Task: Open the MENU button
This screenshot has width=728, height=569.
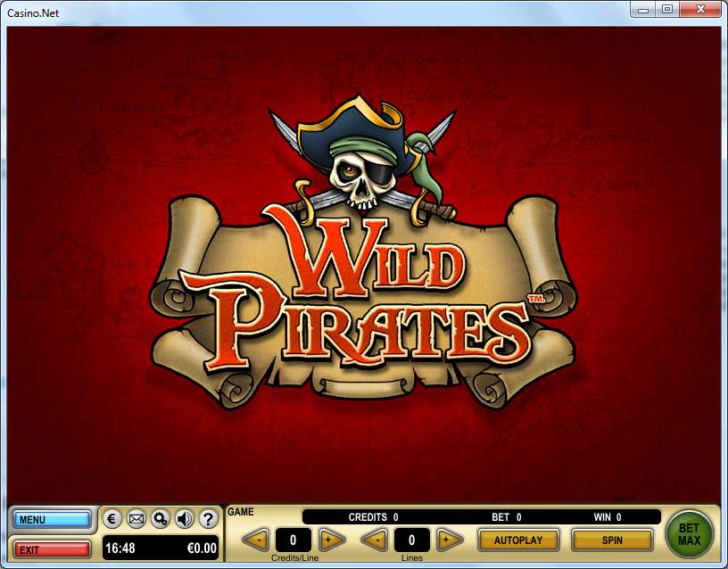Action: 52,519
